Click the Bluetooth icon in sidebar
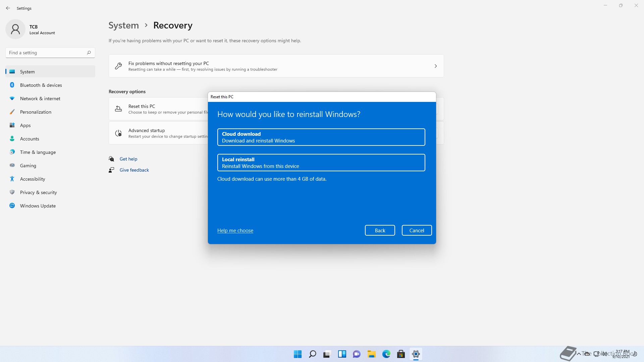 pos(12,85)
